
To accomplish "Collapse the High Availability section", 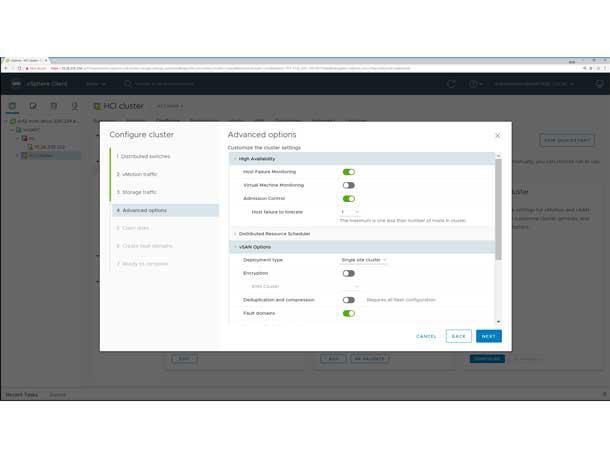I will (235, 159).
